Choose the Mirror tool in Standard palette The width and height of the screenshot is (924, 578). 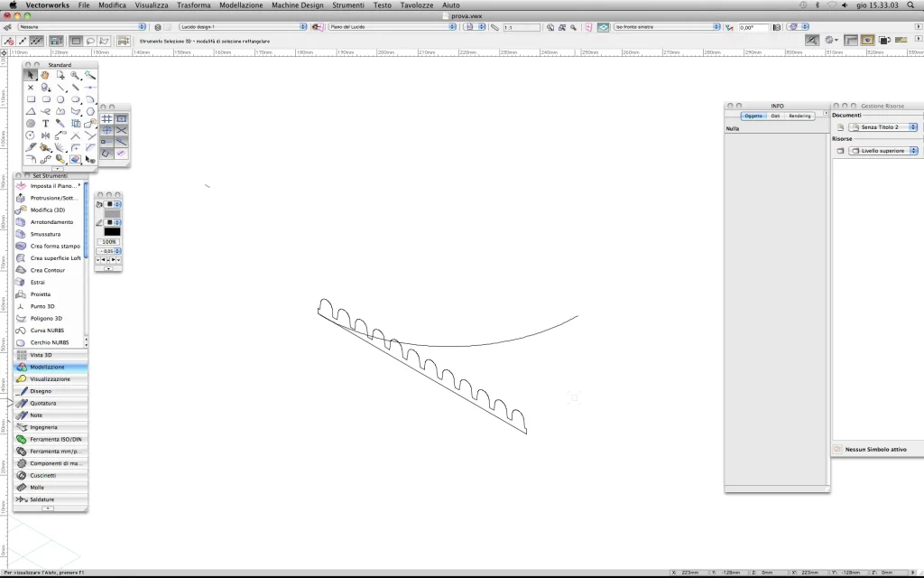coord(45,135)
